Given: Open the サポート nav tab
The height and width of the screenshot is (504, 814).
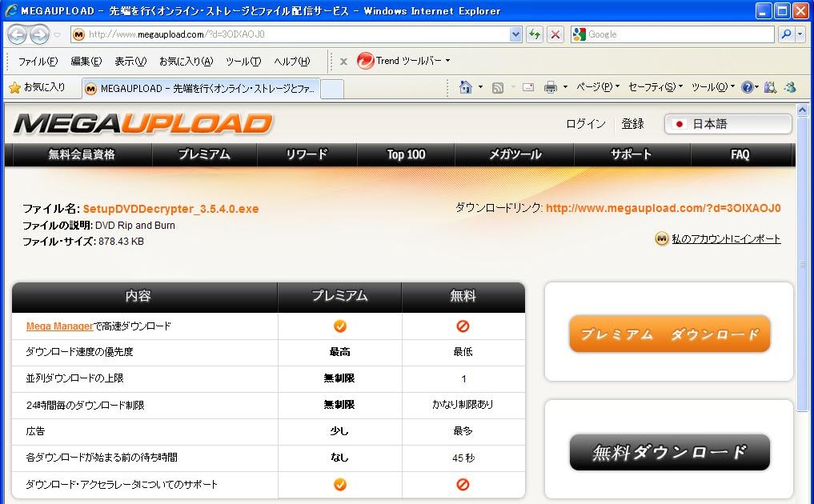Looking at the screenshot, I should pyautogui.click(x=632, y=154).
